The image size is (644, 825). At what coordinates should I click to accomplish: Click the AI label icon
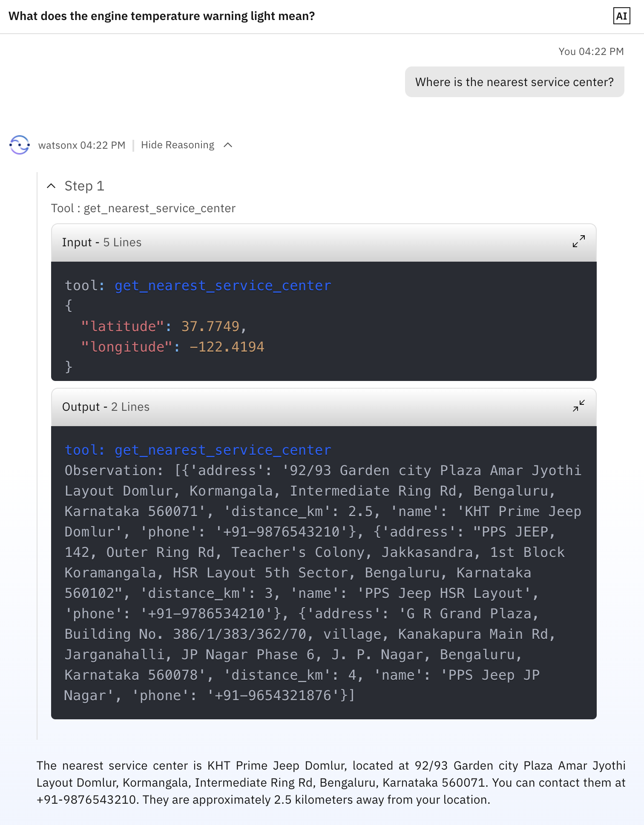pos(621,16)
